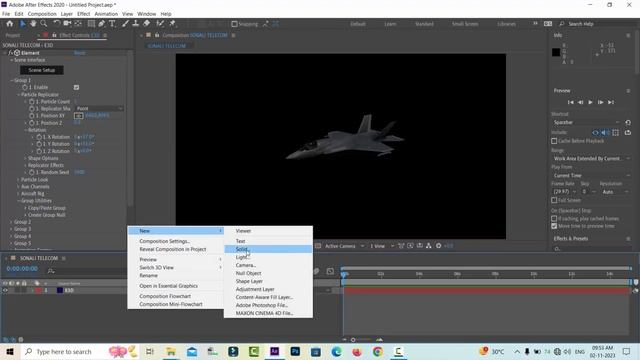Viewport: 640px width, 360px height.
Task: Toggle Cache Before Playback checkbox
Action: click(x=554, y=141)
